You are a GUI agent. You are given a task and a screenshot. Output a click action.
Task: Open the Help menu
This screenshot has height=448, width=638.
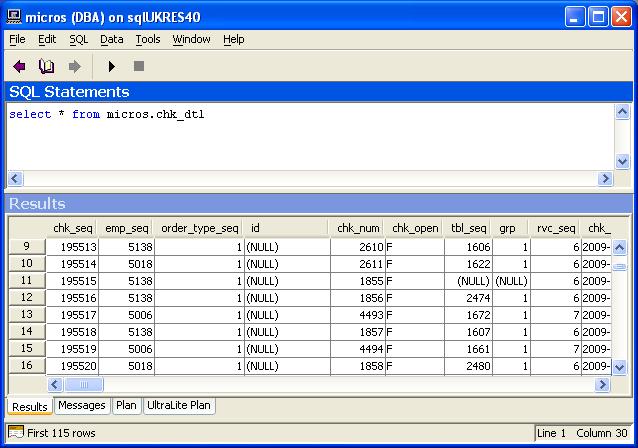tap(234, 39)
